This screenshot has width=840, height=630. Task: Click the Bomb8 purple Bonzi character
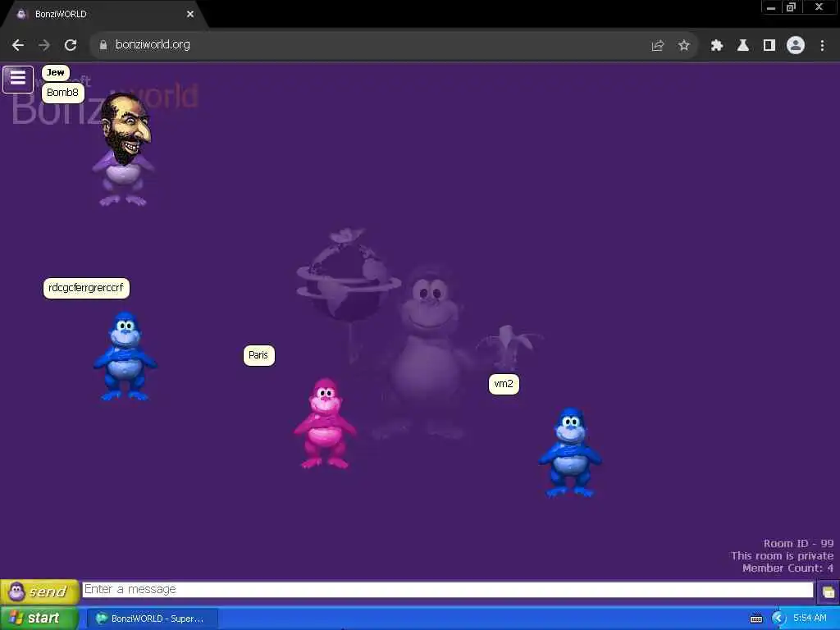[123, 150]
